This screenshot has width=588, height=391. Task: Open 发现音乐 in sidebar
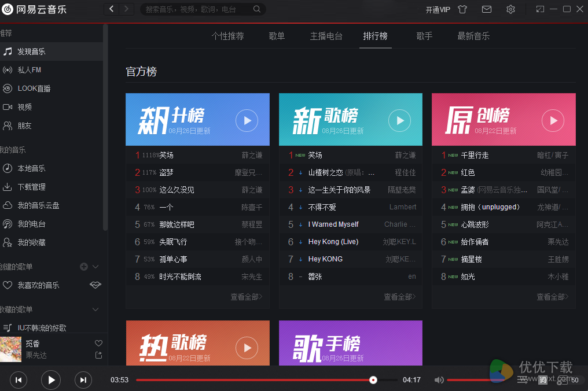(x=52, y=51)
